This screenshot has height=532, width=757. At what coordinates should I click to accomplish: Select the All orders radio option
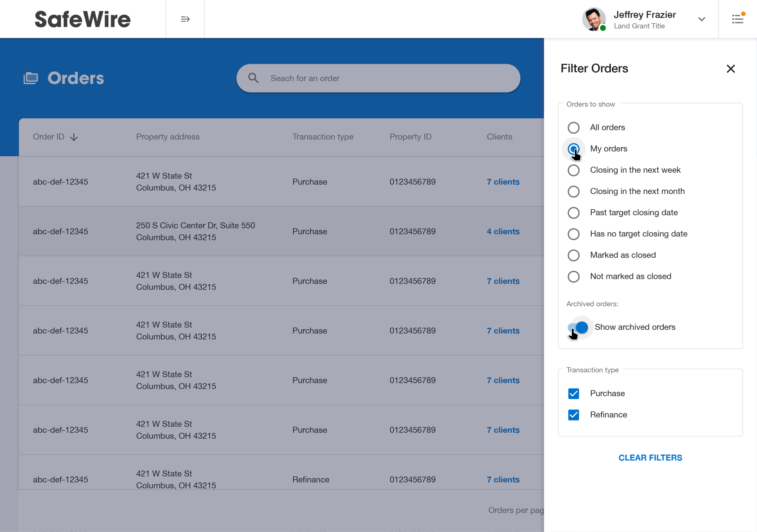point(574,128)
